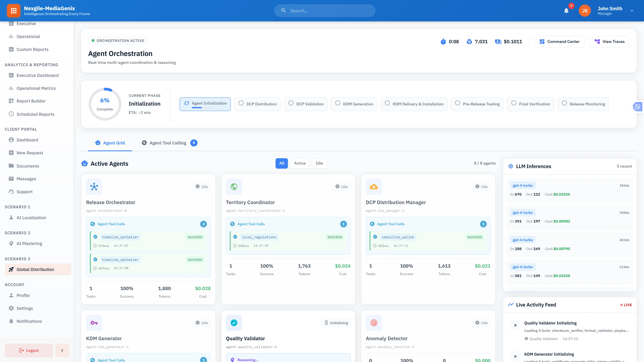Screen dimensions: 644x362
Task: Open the app launcher grid icon in header
Action: point(13,11)
